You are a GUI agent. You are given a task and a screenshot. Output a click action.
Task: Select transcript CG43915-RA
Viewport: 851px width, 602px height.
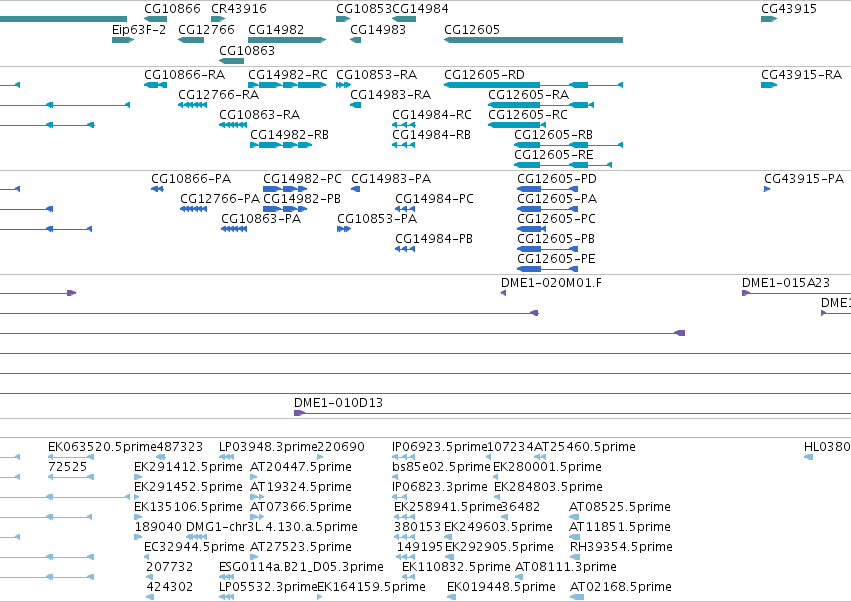click(801, 74)
